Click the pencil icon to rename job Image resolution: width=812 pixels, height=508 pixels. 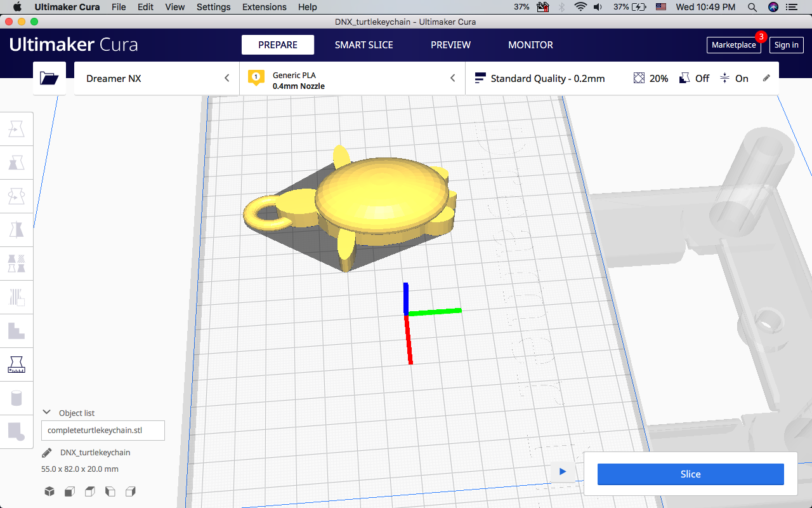pos(47,453)
